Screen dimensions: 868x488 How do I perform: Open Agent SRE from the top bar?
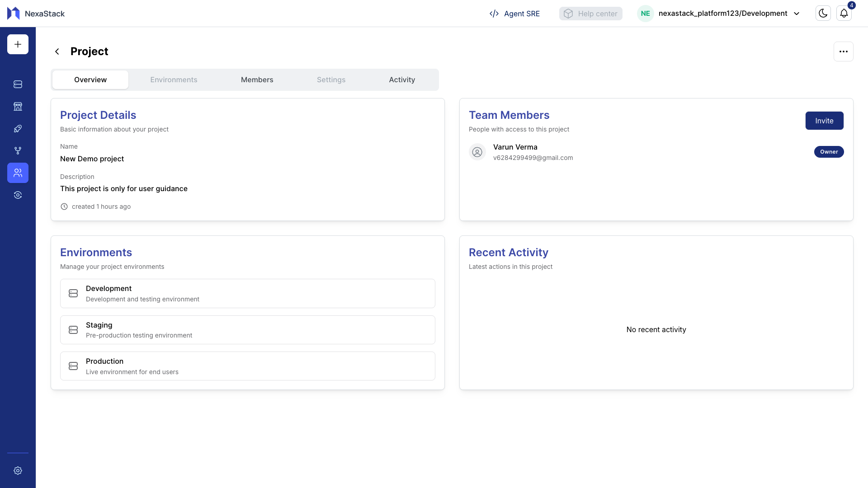(514, 14)
